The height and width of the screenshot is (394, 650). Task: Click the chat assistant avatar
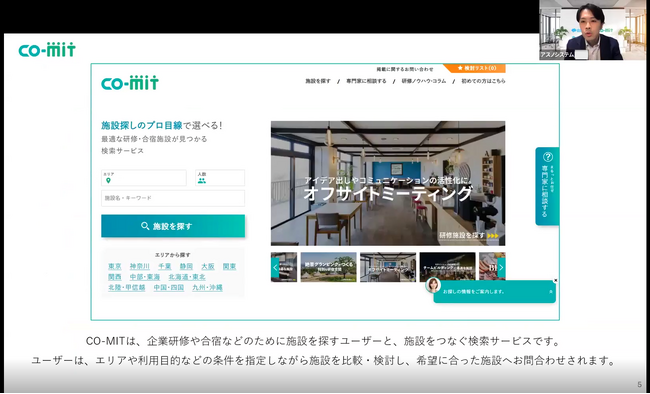point(433,285)
